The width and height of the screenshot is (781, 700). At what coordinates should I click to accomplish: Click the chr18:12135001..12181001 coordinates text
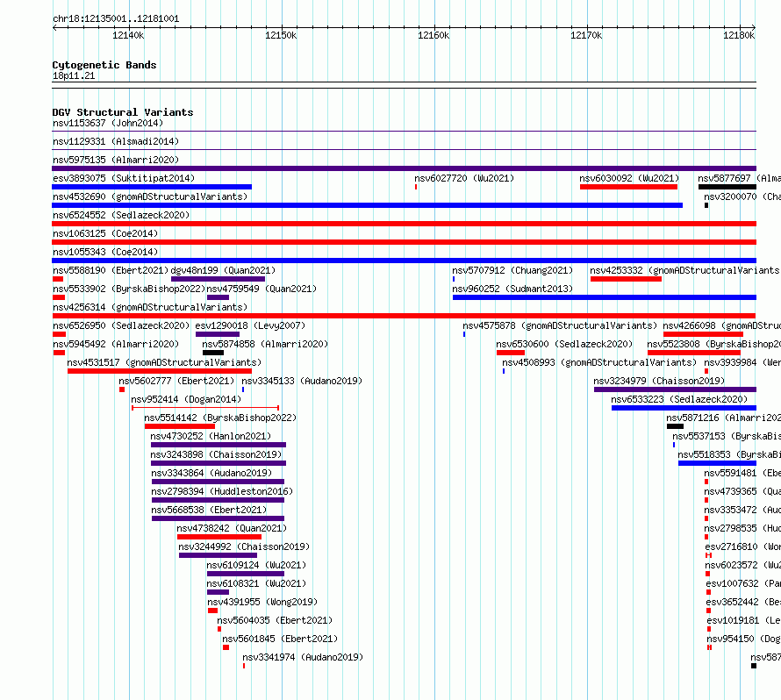pyautogui.click(x=116, y=19)
